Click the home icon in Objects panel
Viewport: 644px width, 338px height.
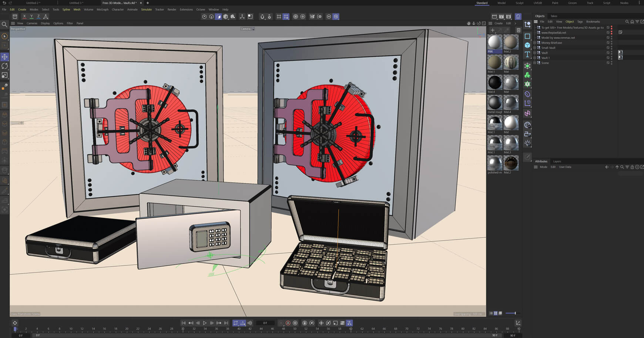pyautogui.click(x=632, y=21)
